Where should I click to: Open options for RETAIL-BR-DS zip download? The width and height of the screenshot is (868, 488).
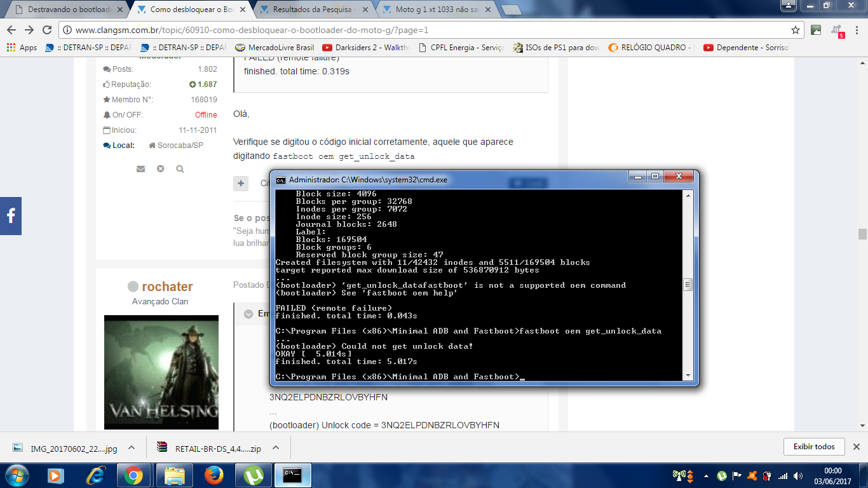pos(276,447)
